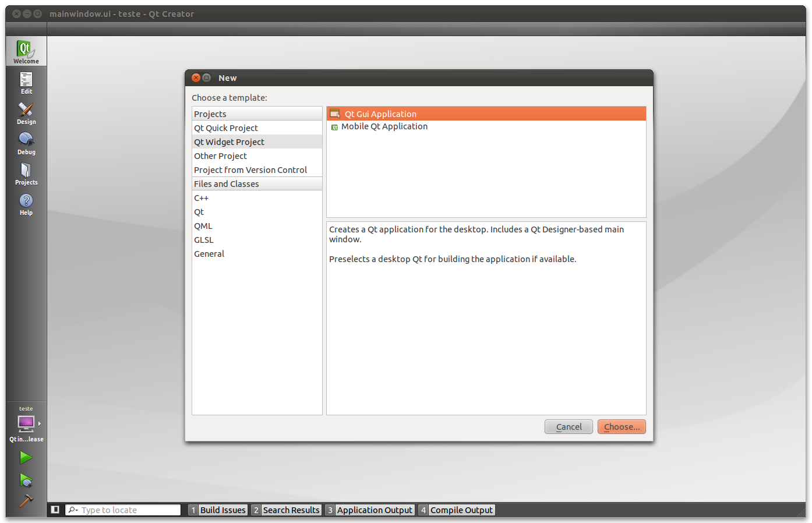This screenshot has height=523, width=812.
Task: Open Search Results output pane
Action: (x=286, y=510)
